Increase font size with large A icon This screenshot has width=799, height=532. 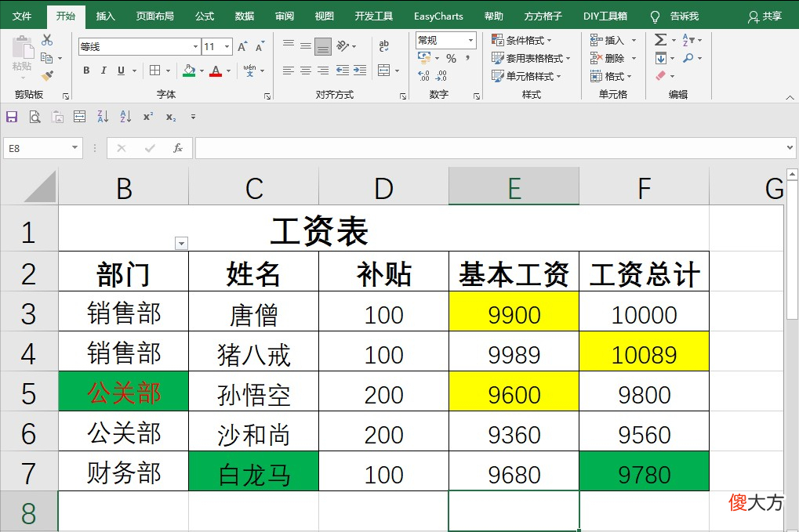[242, 47]
